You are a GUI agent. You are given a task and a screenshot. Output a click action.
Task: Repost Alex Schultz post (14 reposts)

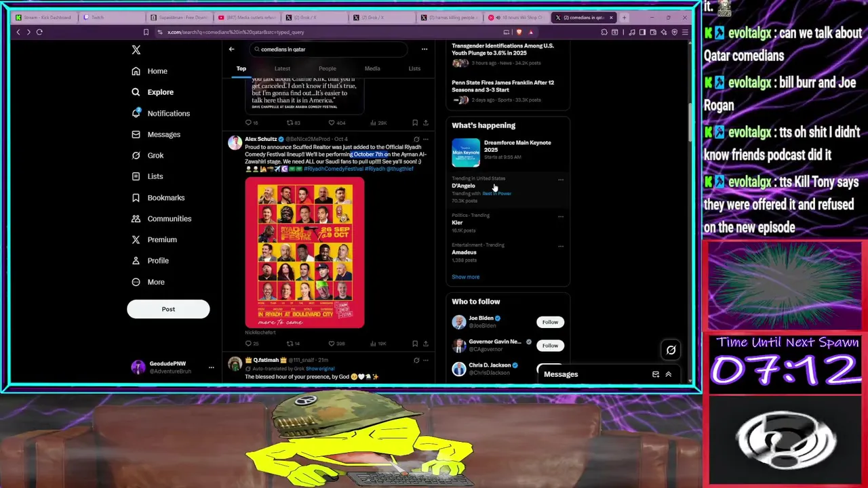(x=293, y=344)
